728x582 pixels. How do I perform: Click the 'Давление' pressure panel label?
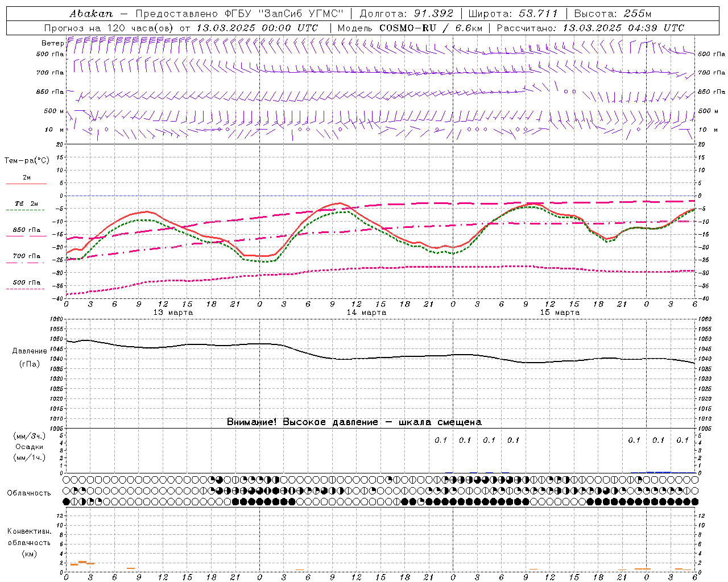30,351
